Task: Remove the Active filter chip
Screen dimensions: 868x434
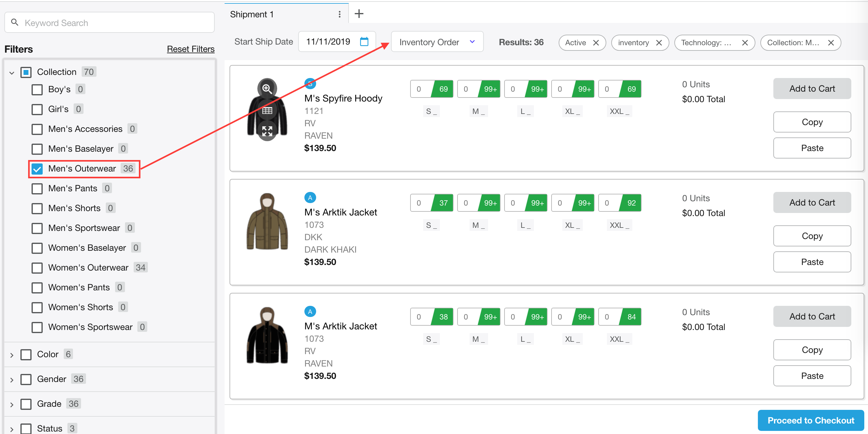Action: [x=596, y=43]
